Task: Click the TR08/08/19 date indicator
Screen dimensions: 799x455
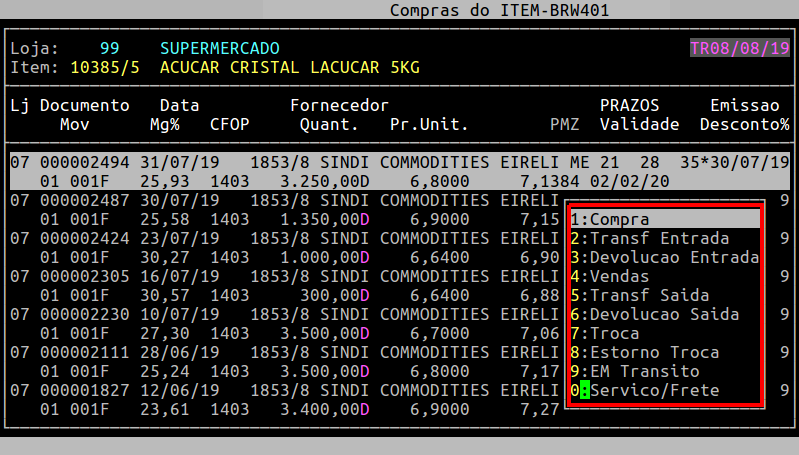Action: coord(739,48)
